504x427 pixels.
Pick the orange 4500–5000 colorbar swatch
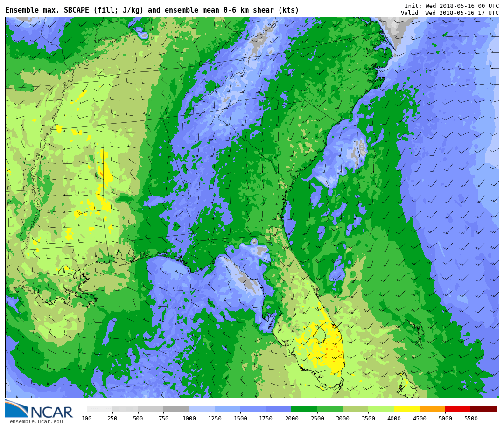point(432,409)
